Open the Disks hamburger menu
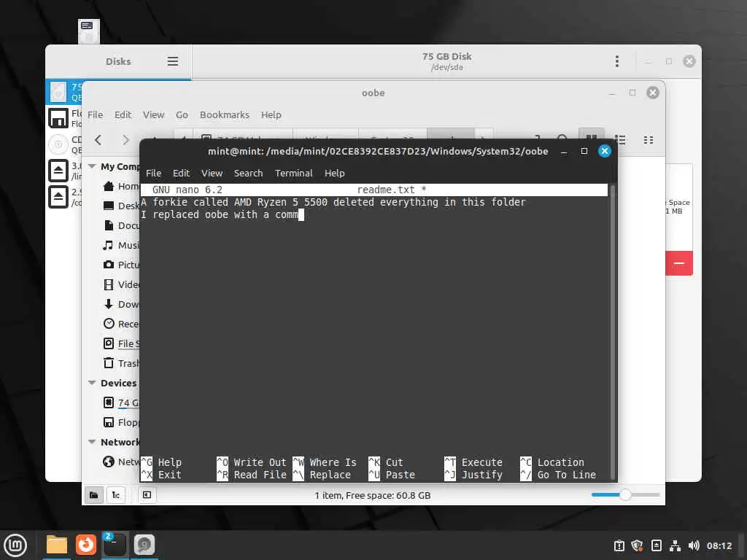The image size is (747, 560). [172, 61]
